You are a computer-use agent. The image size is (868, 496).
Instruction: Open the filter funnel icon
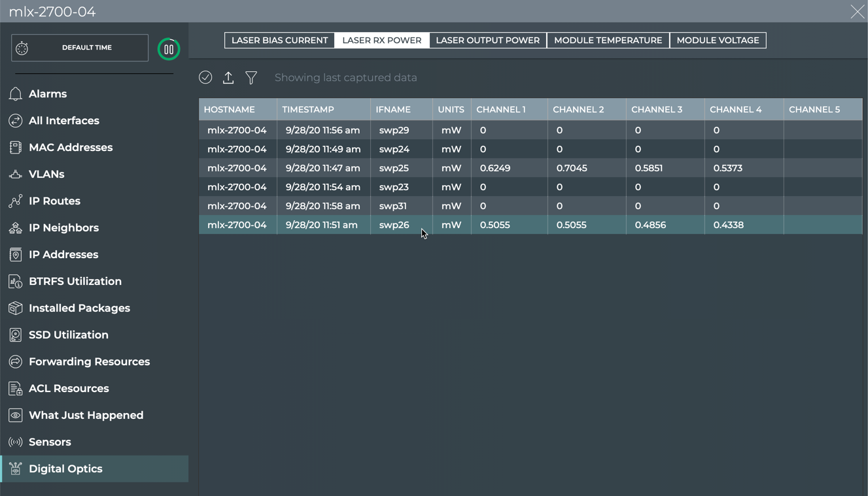point(251,78)
